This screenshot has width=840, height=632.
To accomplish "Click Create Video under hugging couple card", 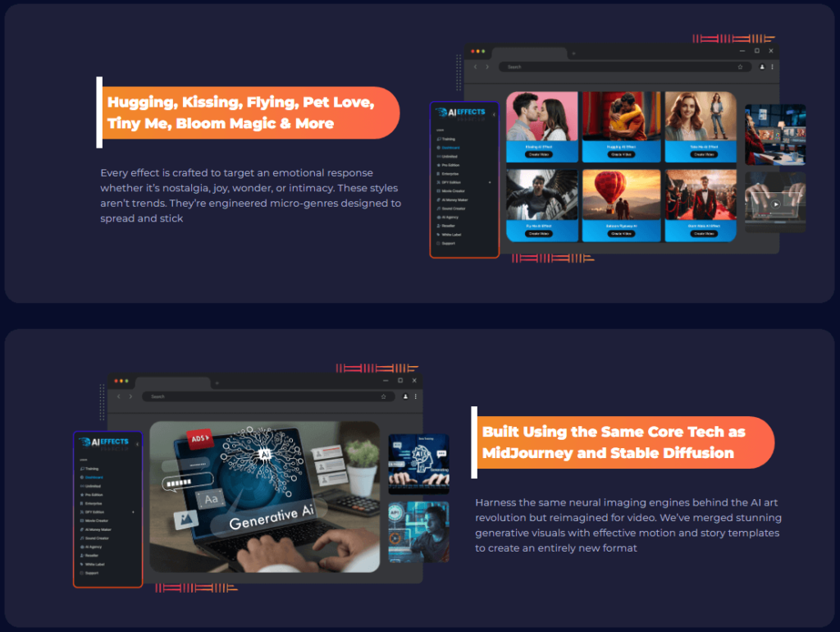I will [x=621, y=154].
